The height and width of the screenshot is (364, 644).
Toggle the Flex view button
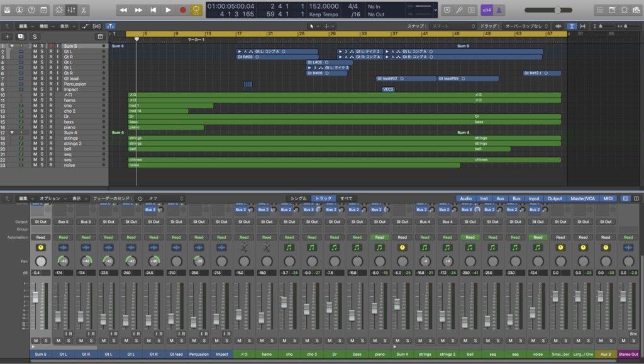tap(96, 26)
